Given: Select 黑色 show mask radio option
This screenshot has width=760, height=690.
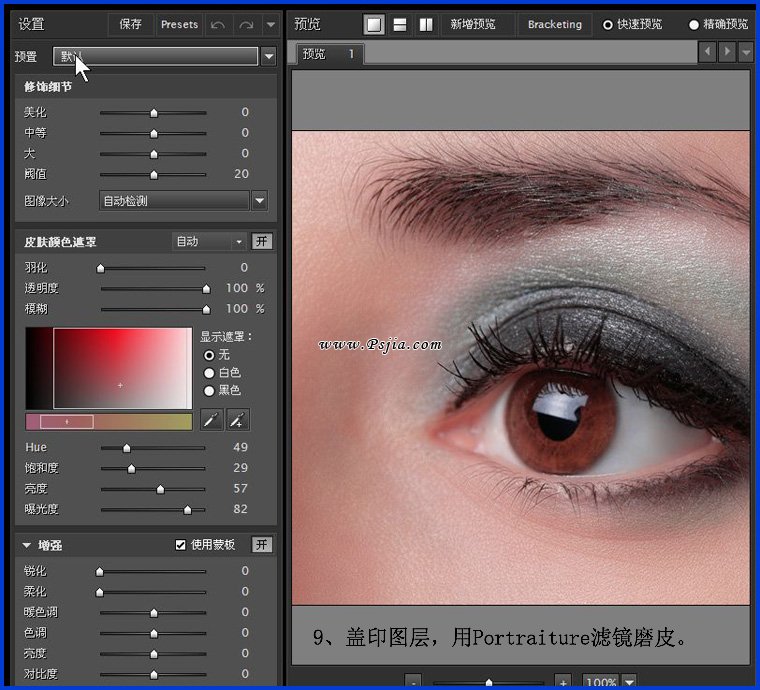Looking at the screenshot, I should pyautogui.click(x=209, y=391).
